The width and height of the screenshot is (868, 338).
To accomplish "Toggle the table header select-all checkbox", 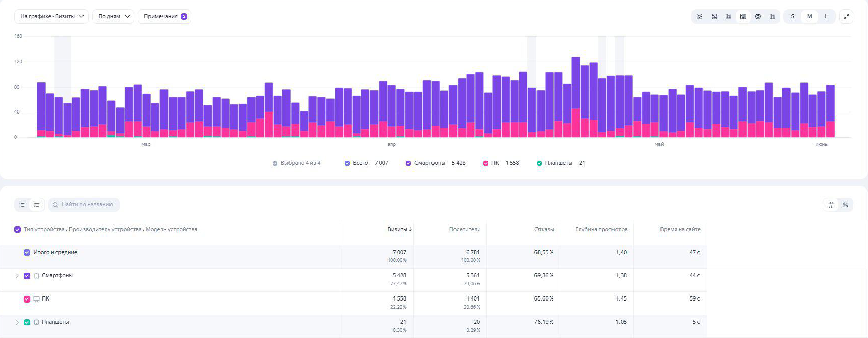I will 17,230.
